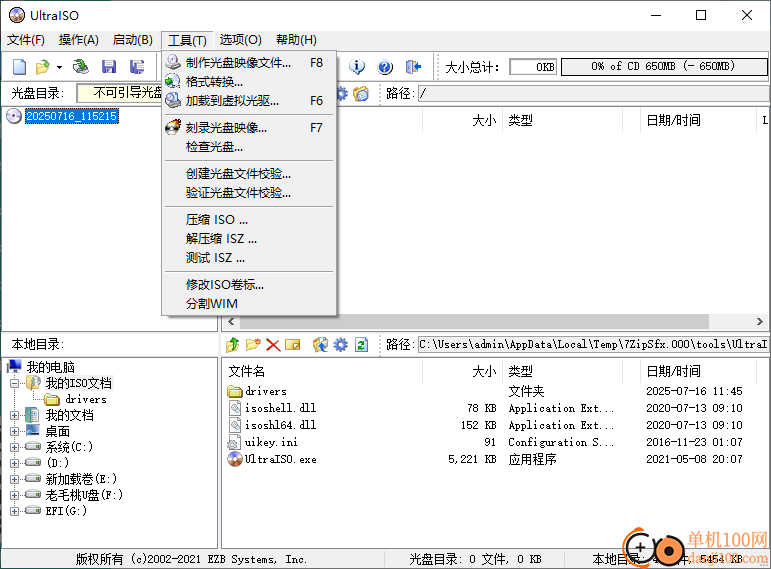Expand the 桌面 tree node
Screen dimensions: 771x569
coord(15,431)
